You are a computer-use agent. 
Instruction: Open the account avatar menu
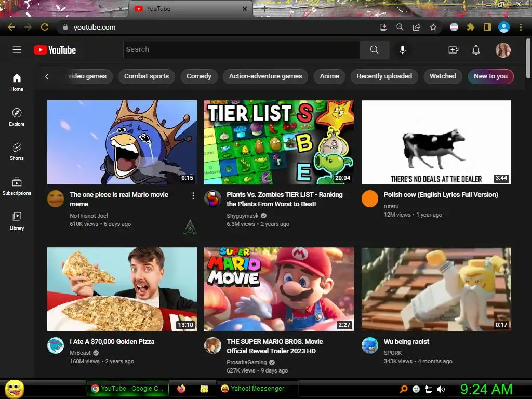[x=503, y=50]
